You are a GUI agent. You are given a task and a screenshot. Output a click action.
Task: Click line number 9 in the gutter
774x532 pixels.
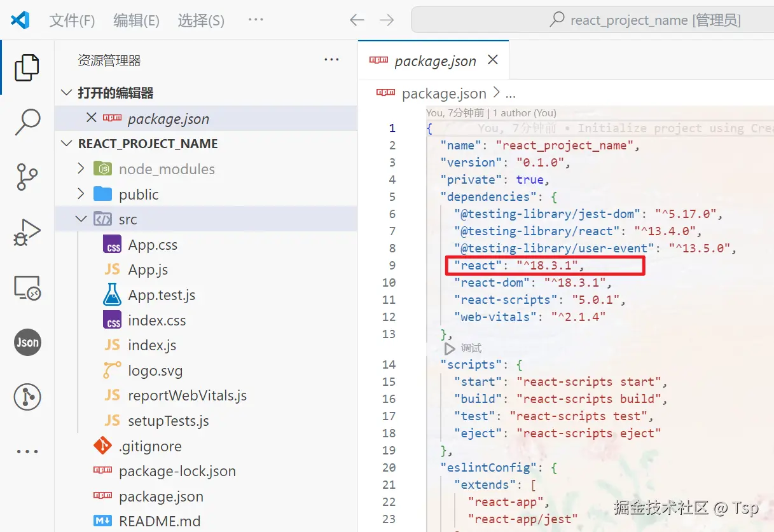[x=392, y=265]
